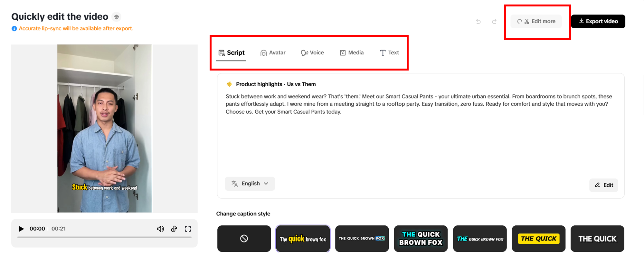This screenshot has width=644, height=256.
Task: Switch to the Text tab
Action: click(389, 52)
